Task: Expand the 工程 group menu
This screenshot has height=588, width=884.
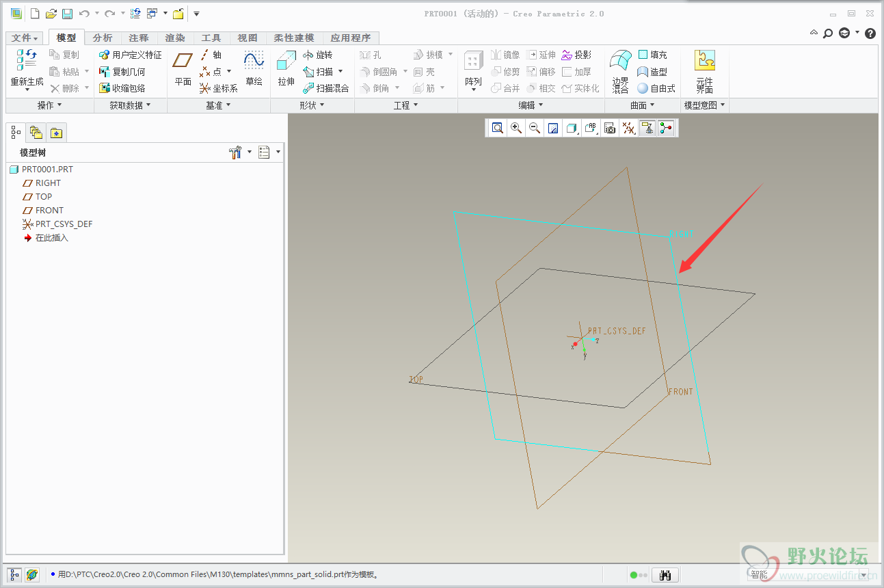Action: [405, 105]
